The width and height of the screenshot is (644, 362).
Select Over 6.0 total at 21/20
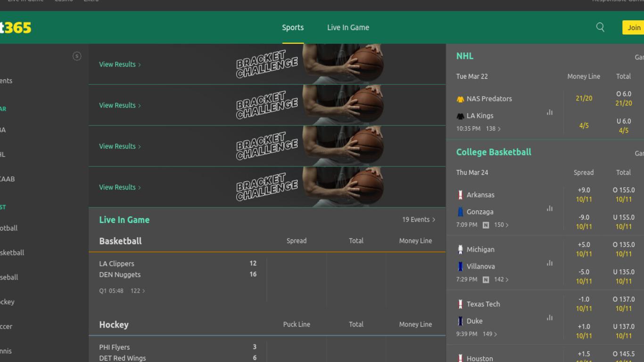click(623, 99)
